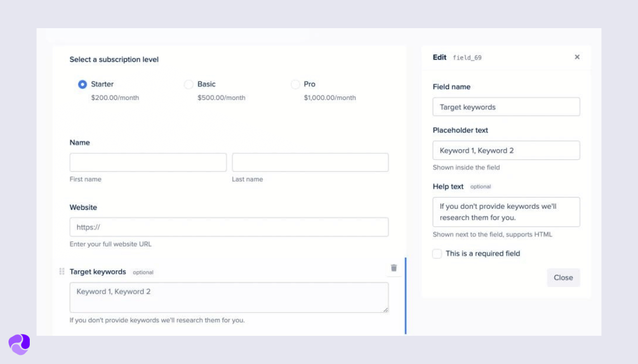This screenshot has width=638, height=364.
Task: Pick the Pro subscription level
Action: pyautogui.click(x=296, y=84)
